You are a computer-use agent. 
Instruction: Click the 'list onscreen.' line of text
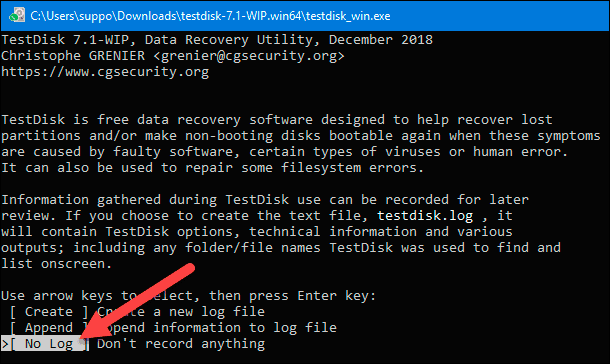click(57, 264)
